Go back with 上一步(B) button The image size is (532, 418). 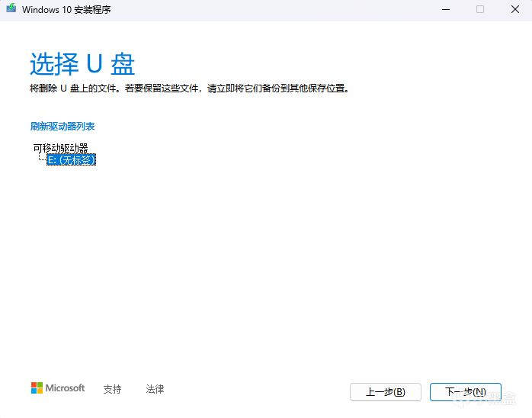point(386,392)
